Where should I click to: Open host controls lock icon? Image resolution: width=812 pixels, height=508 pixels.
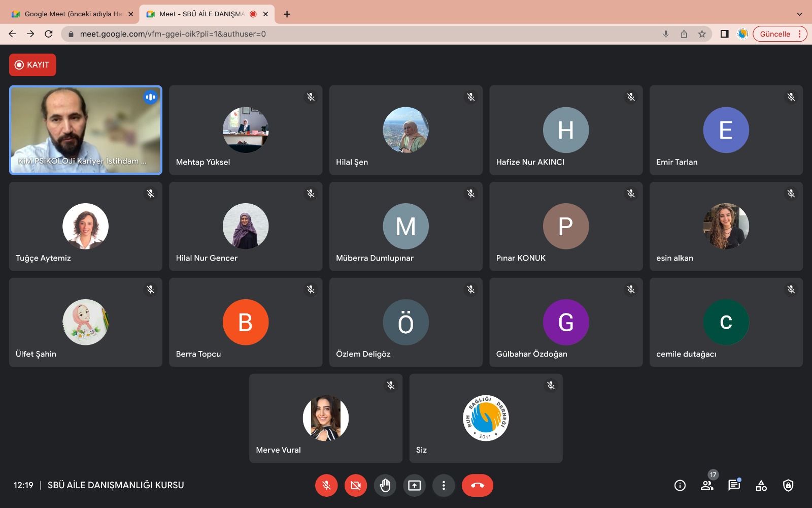click(788, 486)
